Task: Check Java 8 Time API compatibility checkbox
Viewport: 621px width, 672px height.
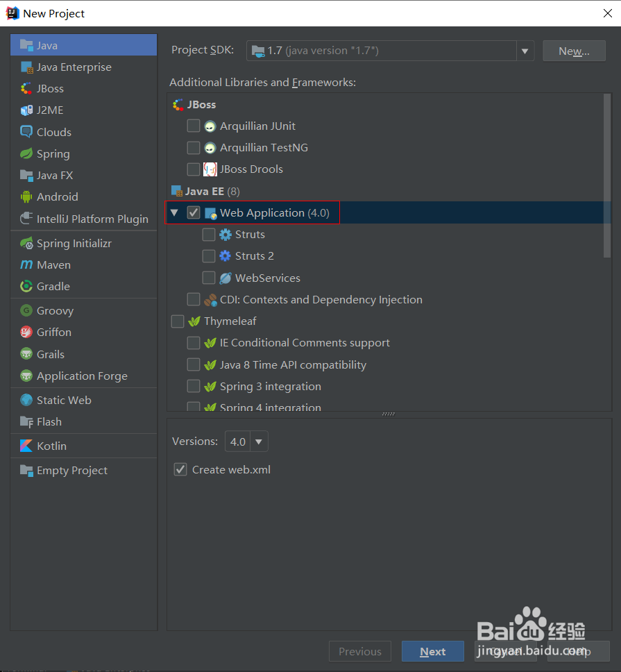Action: [194, 364]
